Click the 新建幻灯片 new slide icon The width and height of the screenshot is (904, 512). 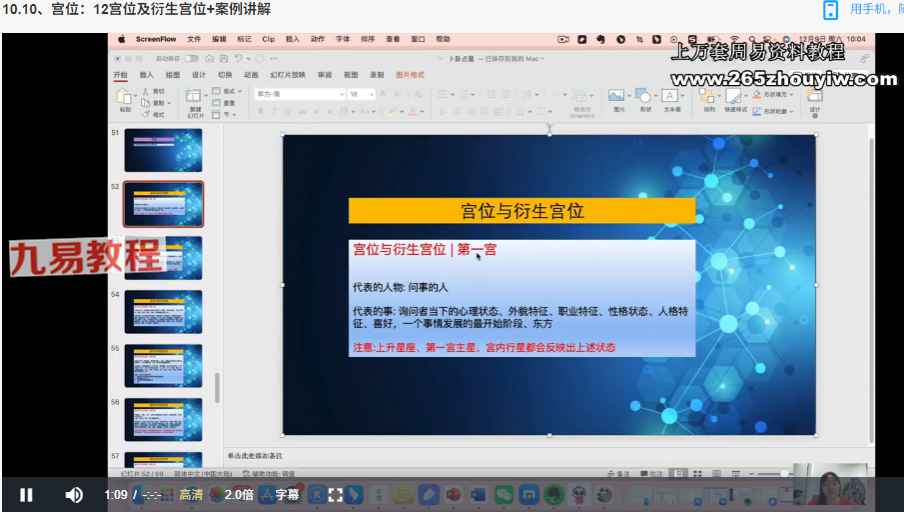coord(196,98)
